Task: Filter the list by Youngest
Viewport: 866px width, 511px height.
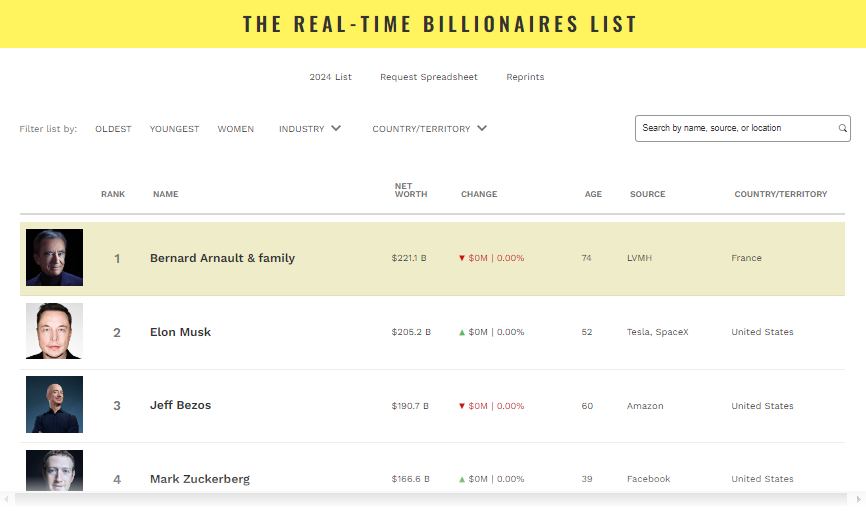Action: 174,129
